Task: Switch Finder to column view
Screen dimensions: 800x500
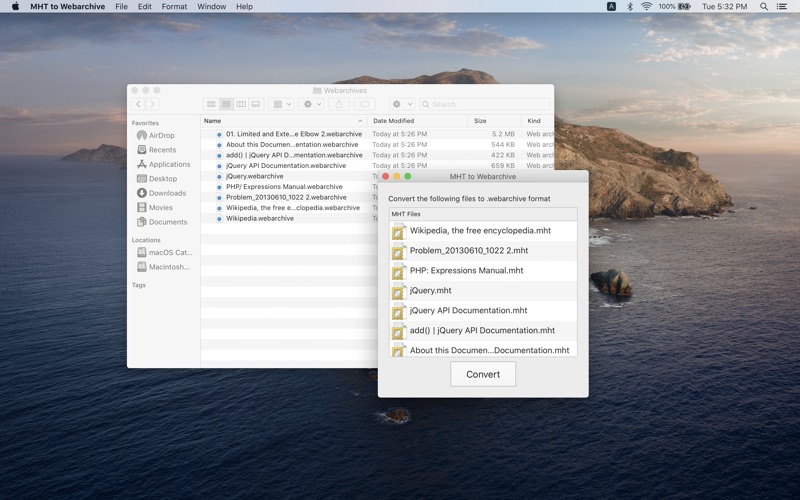Action: pos(241,104)
